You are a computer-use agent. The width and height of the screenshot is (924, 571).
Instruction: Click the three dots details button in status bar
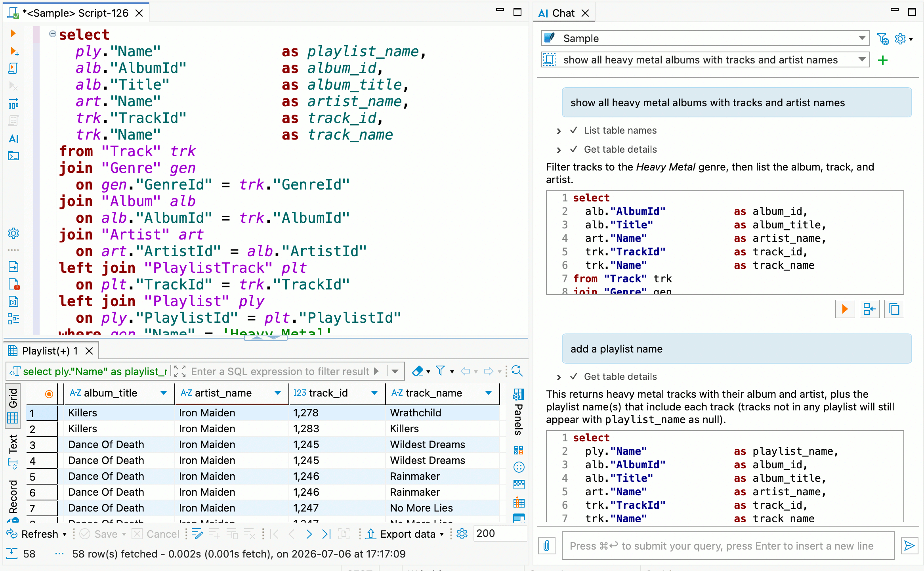[59, 554]
